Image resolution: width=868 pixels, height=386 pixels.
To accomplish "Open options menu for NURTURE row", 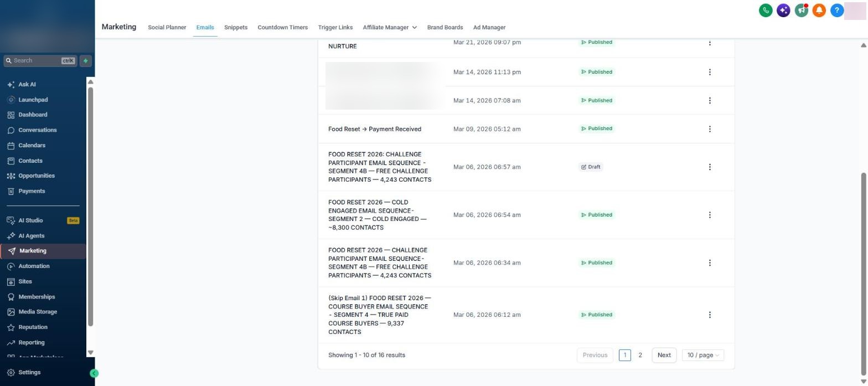I will [710, 43].
